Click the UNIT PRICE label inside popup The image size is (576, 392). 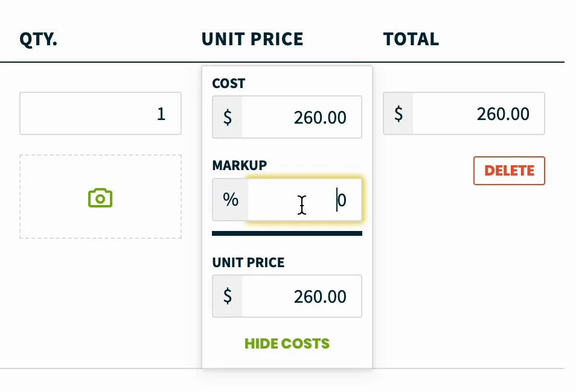pyautogui.click(x=248, y=262)
